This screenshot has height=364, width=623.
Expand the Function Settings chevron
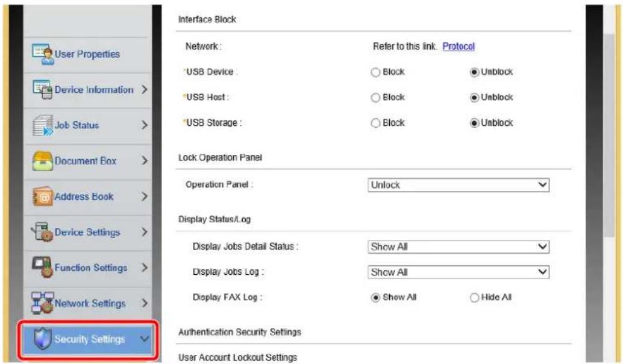point(145,268)
